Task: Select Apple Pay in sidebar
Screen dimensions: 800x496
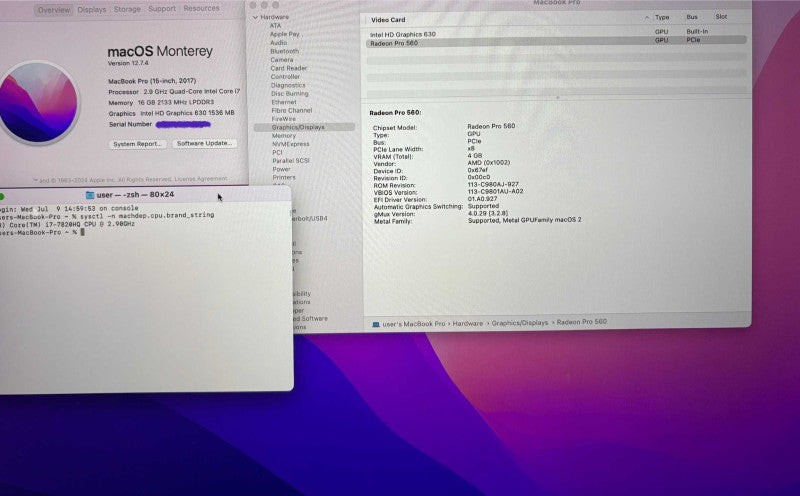Action: point(285,34)
